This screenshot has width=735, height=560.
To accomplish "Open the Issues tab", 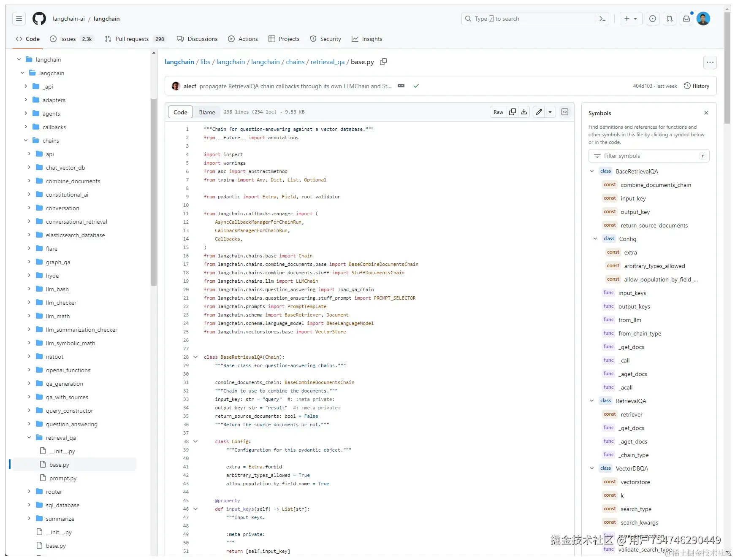I will click(71, 39).
